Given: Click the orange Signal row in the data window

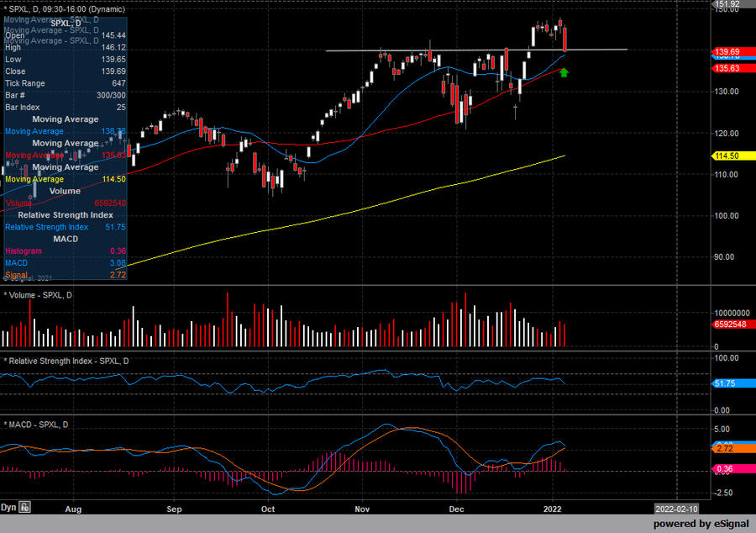Looking at the screenshot, I should pos(65,275).
